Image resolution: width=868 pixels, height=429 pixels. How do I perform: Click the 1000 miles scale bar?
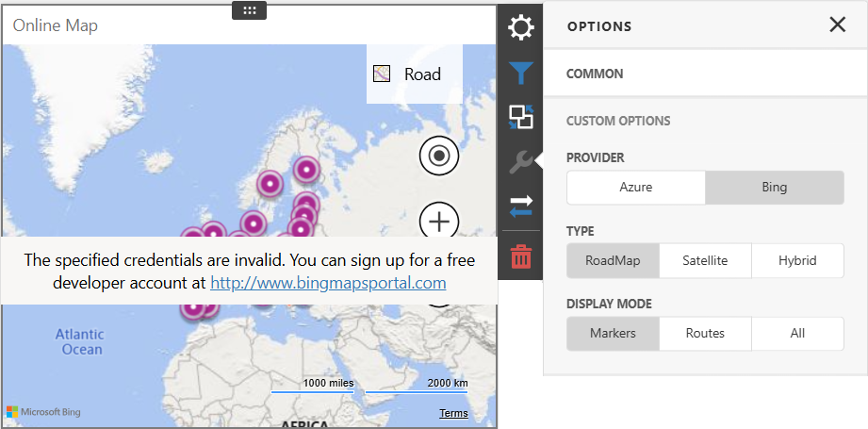coord(312,386)
